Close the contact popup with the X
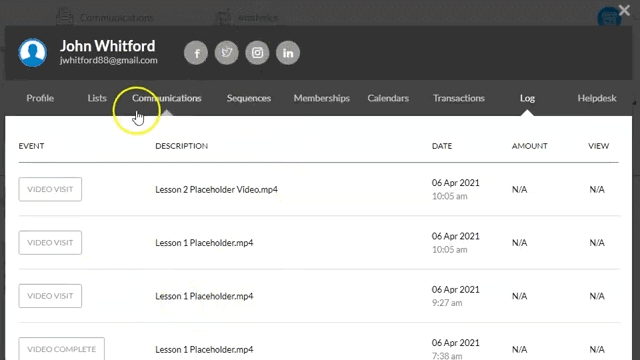Image resolution: width=640 pixels, height=360 pixels. [x=624, y=10]
